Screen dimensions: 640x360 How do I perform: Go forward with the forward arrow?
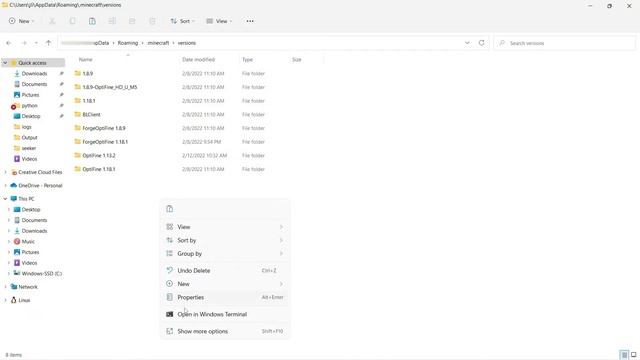coord(24,43)
